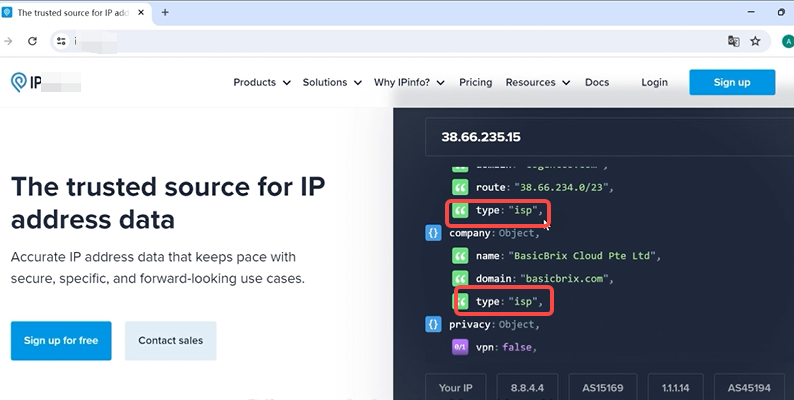Click site information icon in address bar
This screenshot has height=400, width=794.
pos(61,41)
